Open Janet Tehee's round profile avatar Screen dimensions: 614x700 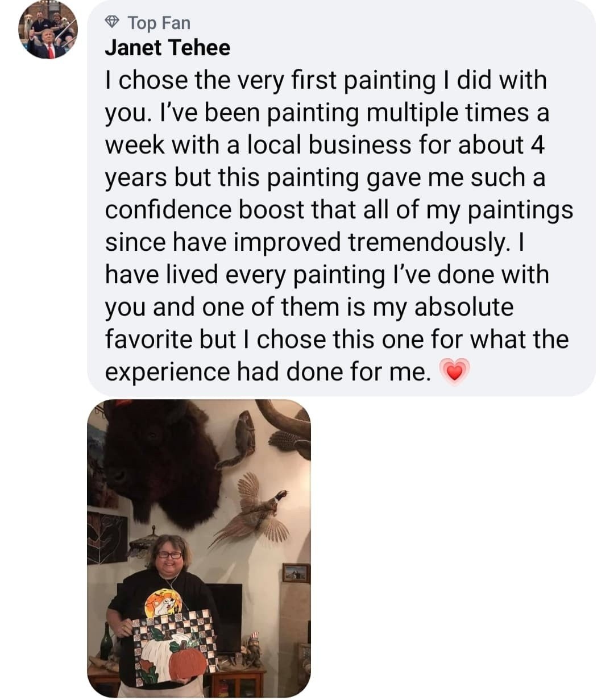48,30
